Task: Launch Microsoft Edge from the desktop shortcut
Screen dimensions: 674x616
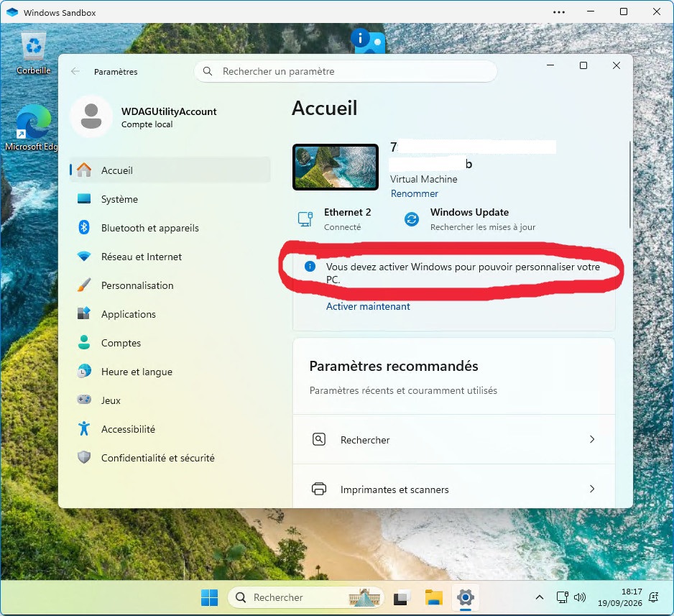Action: coord(31,128)
